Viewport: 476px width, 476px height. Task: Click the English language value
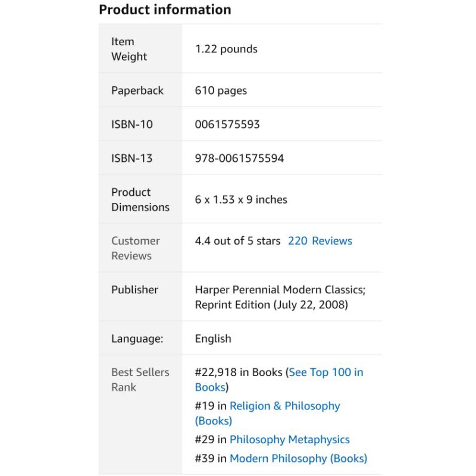213,339
